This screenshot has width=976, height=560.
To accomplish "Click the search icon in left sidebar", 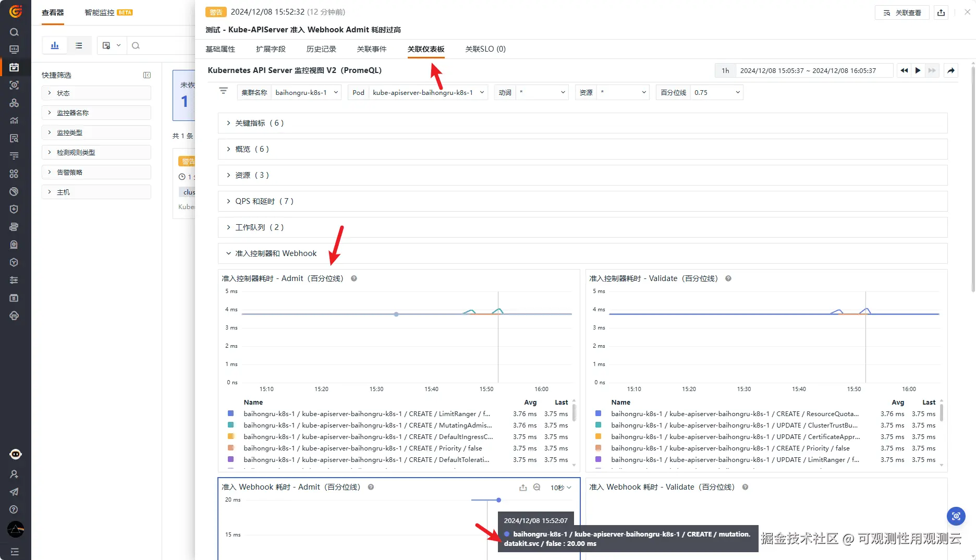I will point(14,32).
